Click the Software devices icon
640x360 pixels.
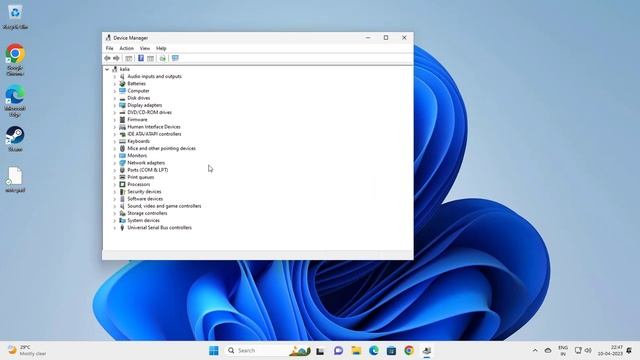122,199
